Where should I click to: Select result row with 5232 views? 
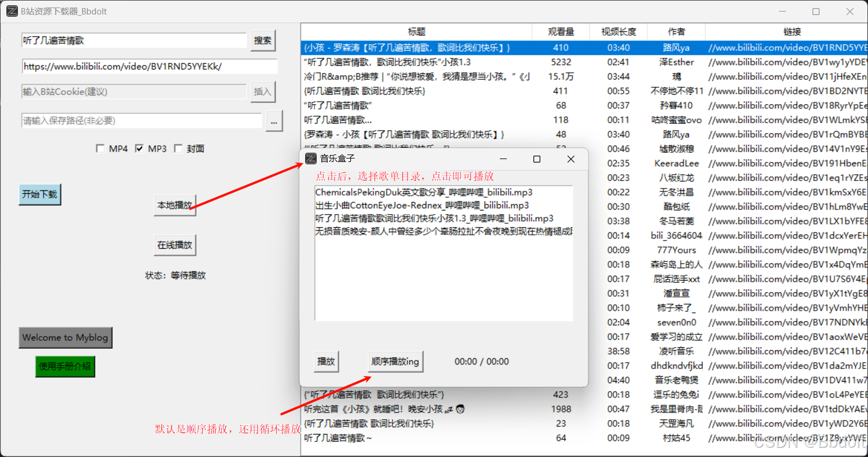click(585, 62)
